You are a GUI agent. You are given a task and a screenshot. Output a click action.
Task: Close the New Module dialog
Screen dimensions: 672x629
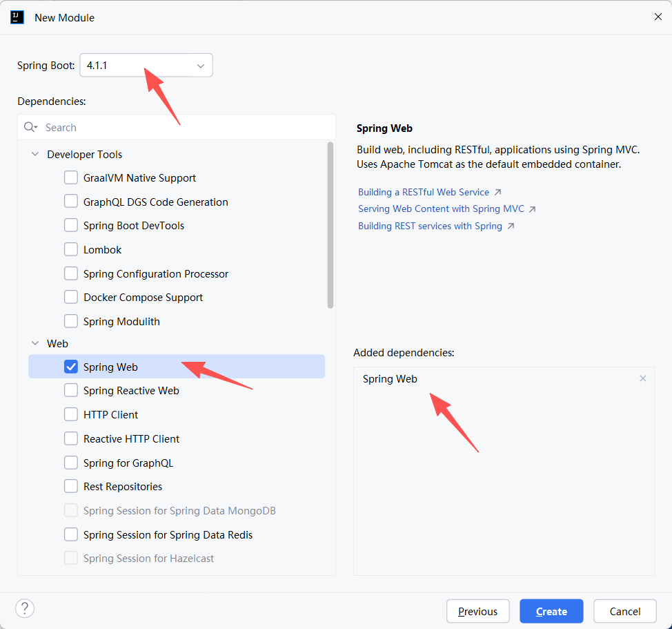[658, 17]
